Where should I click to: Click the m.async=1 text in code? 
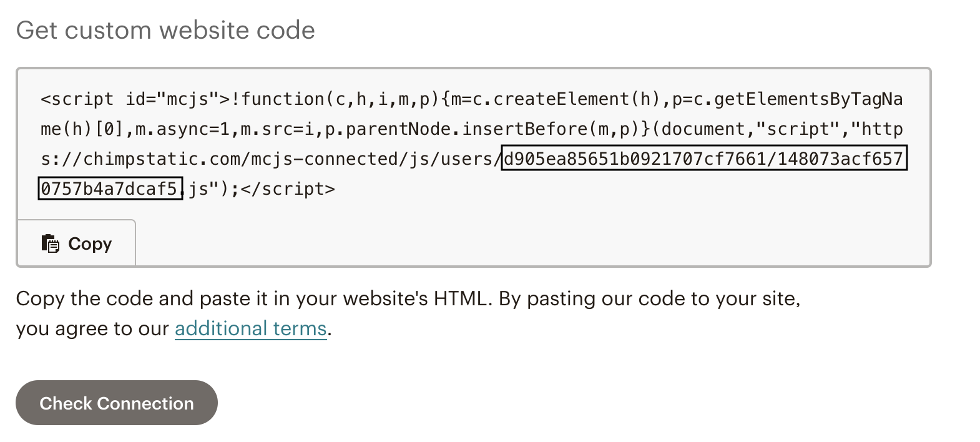(182, 129)
